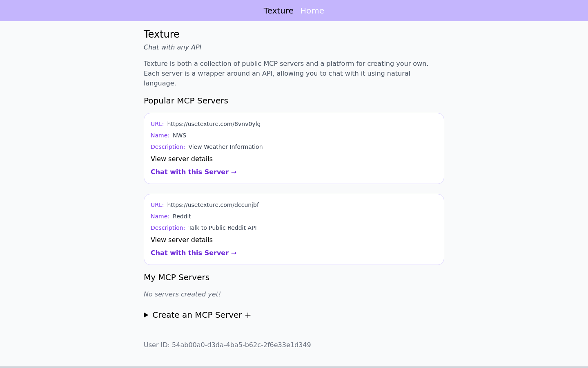Viewport: 588px width, 368px height.
Task: Expand the Create an MCP Server section
Action: tap(197, 315)
